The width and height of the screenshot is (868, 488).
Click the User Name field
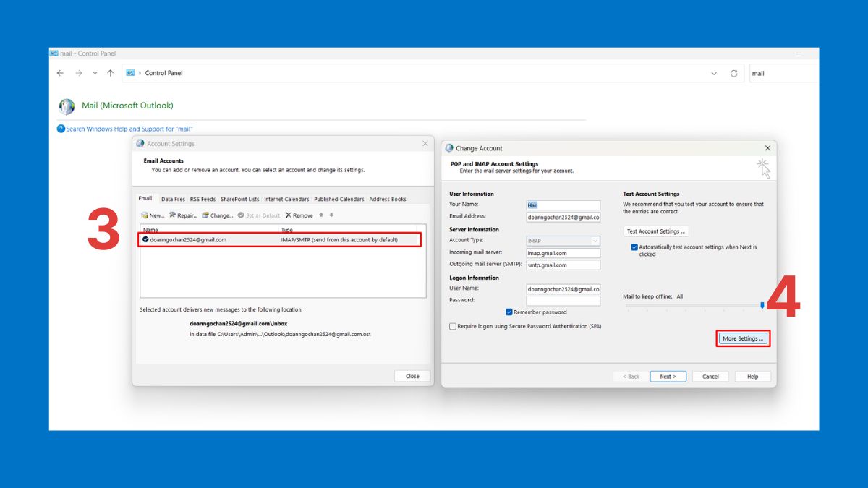[x=563, y=289]
